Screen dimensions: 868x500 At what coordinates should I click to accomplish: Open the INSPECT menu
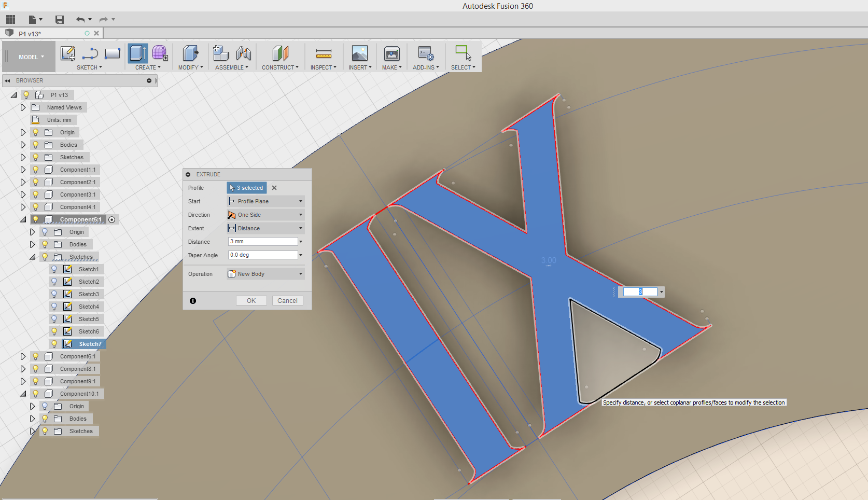(324, 67)
